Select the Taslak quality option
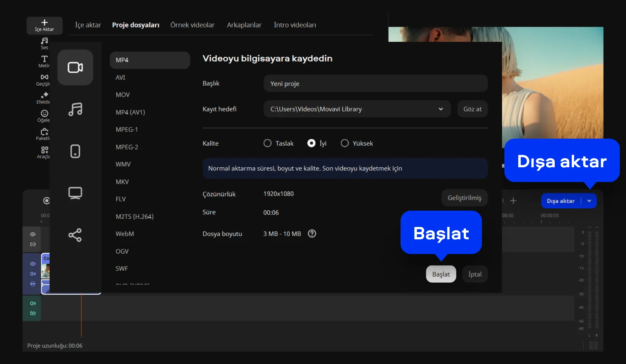 [x=267, y=143]
